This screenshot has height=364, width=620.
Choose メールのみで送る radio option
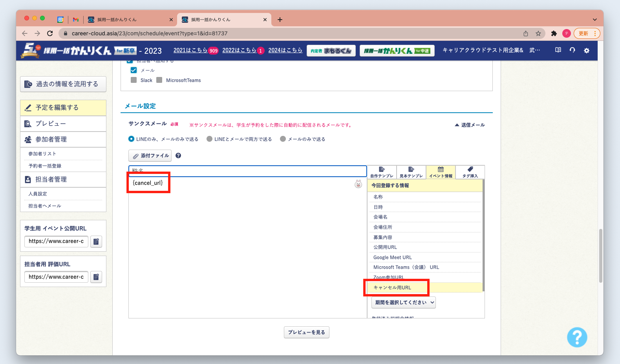pyautogui.click(x=283, y=139)
